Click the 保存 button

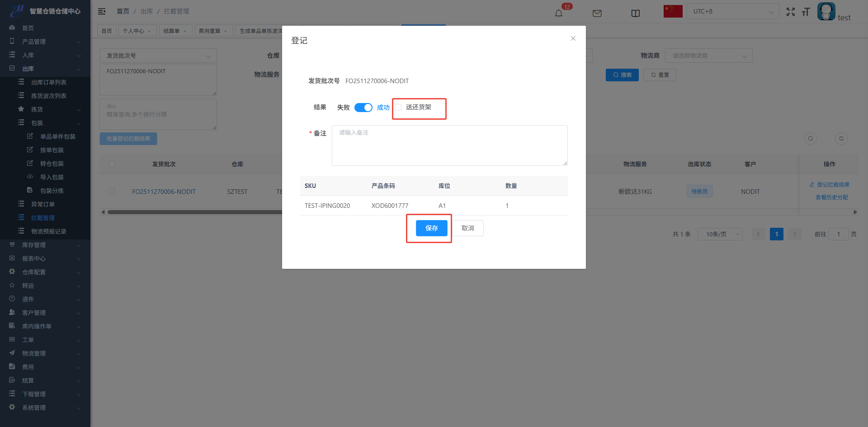click(x=431, y=228)
